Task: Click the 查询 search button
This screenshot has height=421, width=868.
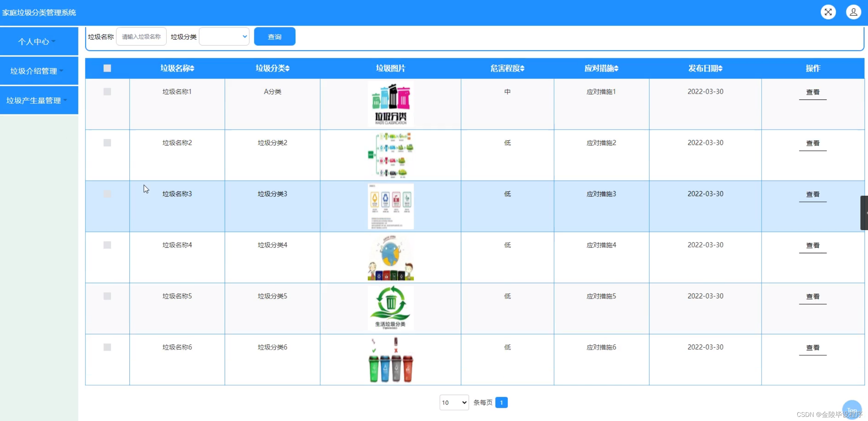Action: point(274,37)
